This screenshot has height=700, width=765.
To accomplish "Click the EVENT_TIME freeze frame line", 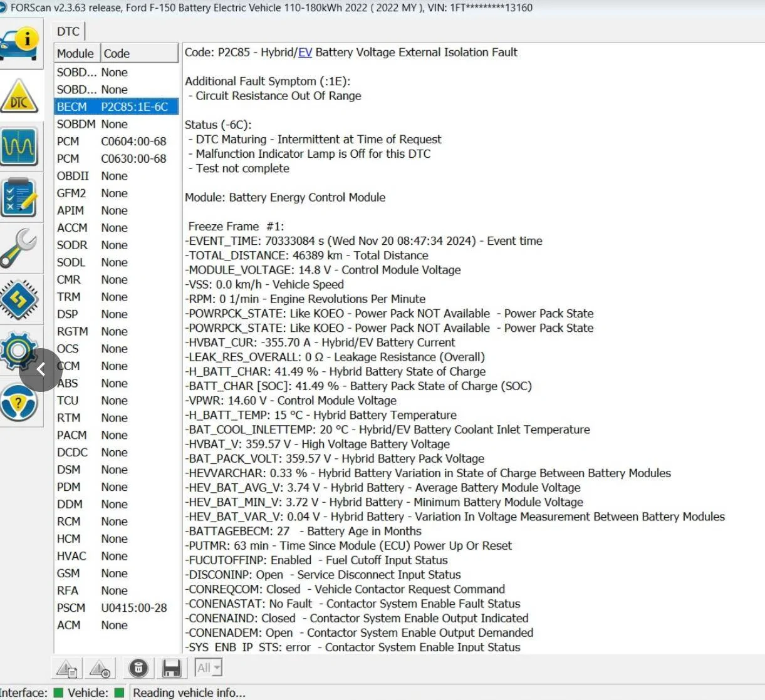I will [x=363, y=241].
